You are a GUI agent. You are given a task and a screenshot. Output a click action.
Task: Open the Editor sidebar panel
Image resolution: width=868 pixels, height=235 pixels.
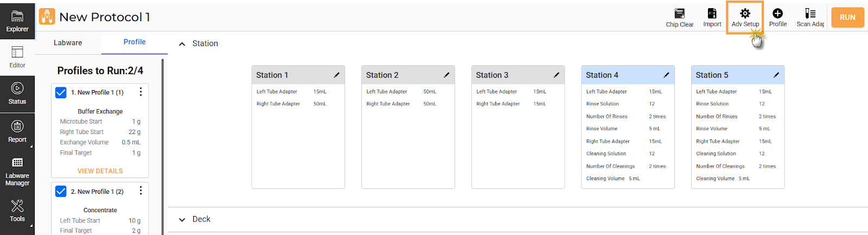click(x=17, y=57)
